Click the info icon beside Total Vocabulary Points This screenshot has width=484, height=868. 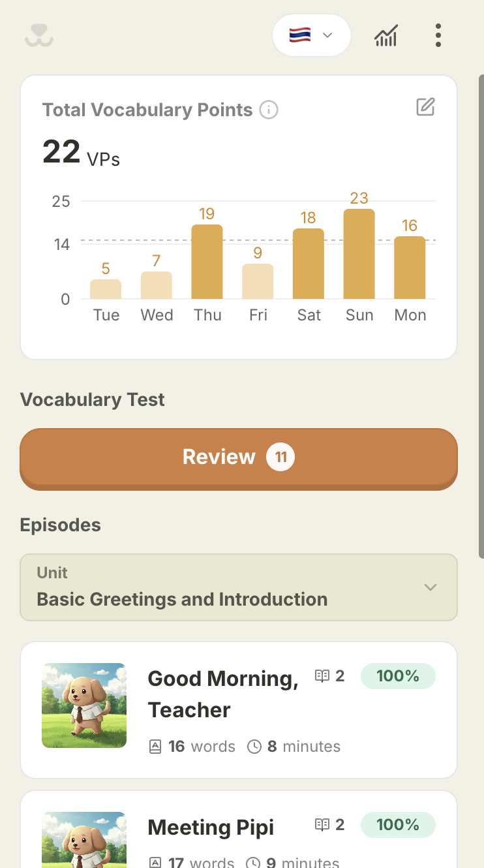pos(269,110)
